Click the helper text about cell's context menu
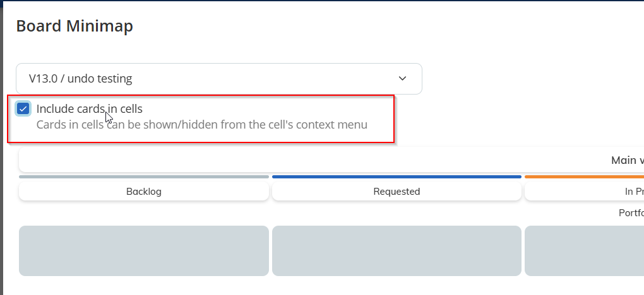This screenshot has height=295, width=644. point(201,124)
